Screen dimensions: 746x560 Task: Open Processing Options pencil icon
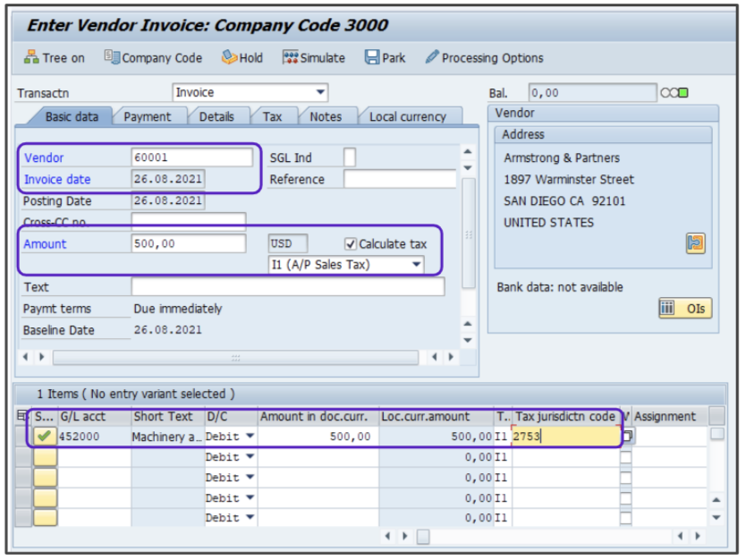[432, 57]
